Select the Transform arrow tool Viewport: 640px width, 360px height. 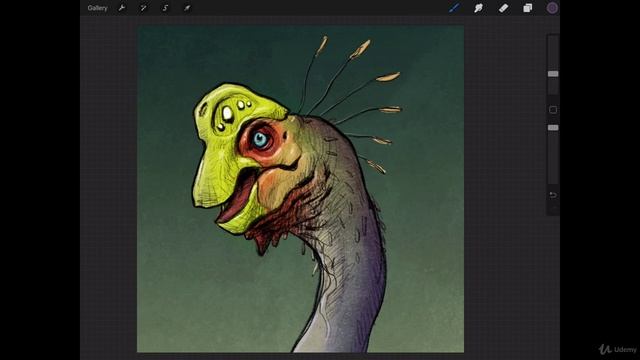pos(187,8)
